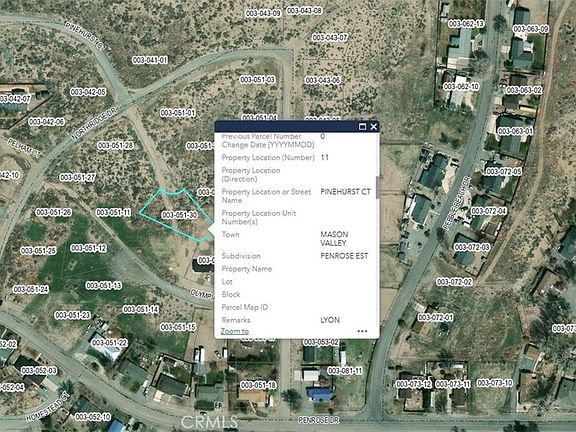The image size is (576, 432).
Task: Select parcel label 003-051-11
Action: tap(114, 212)
